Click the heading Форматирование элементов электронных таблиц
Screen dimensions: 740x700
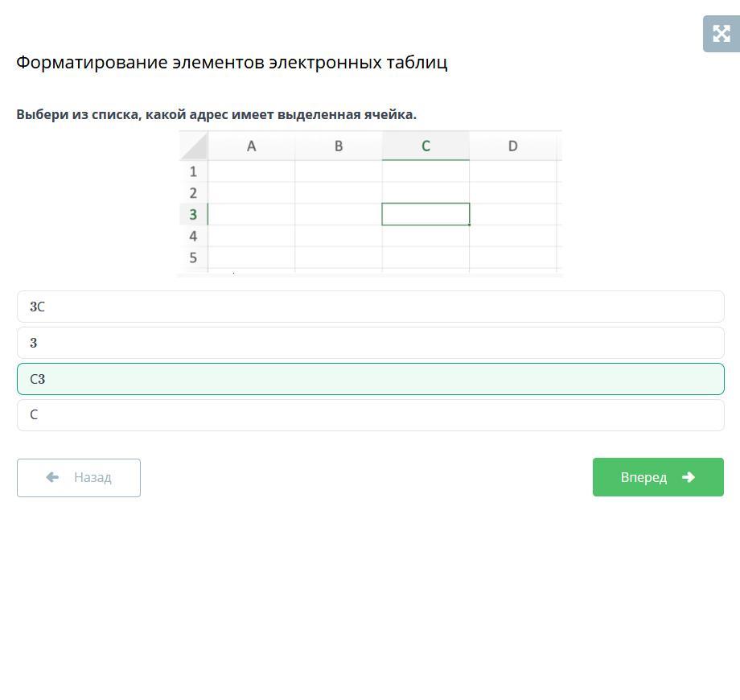(x=232, y=62)
